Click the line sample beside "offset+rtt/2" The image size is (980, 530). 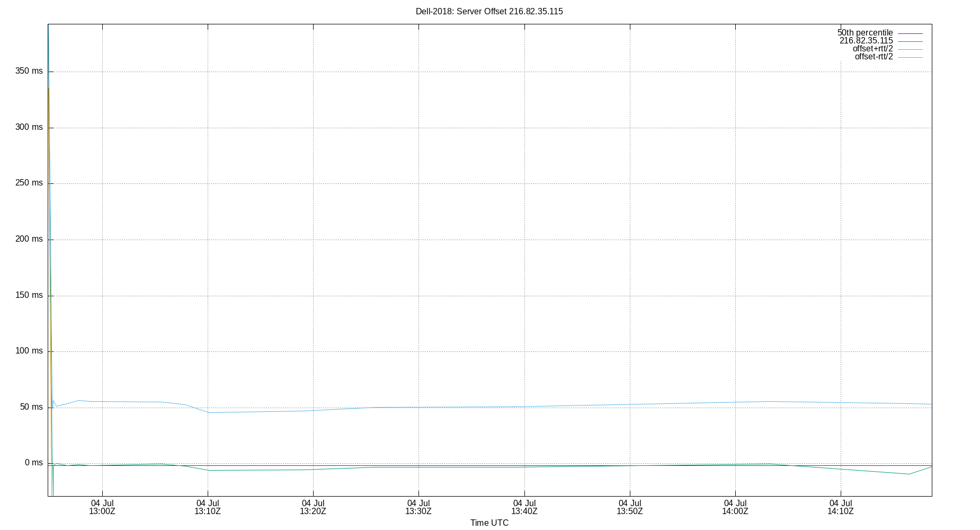click(x=910, y=49)
